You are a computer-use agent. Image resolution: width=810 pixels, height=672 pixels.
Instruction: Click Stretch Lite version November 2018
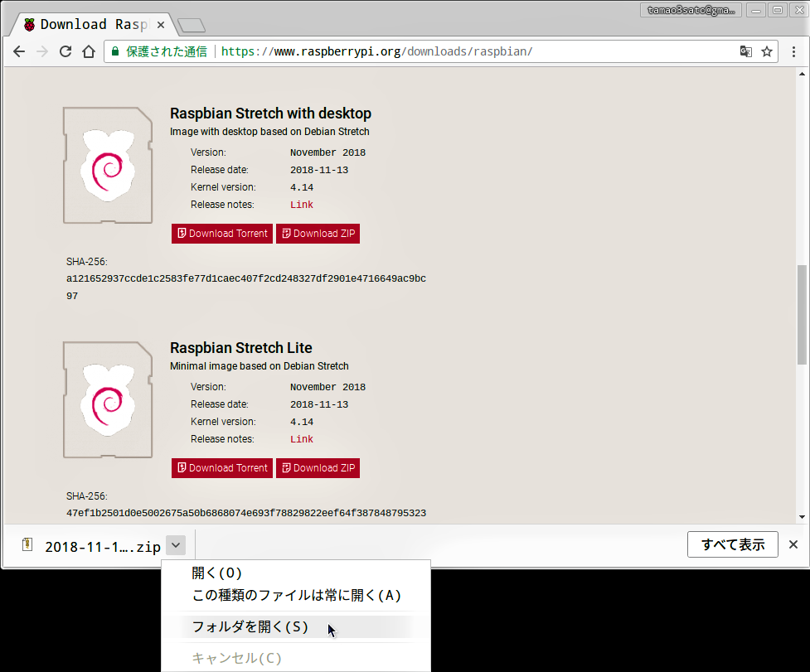327,387
